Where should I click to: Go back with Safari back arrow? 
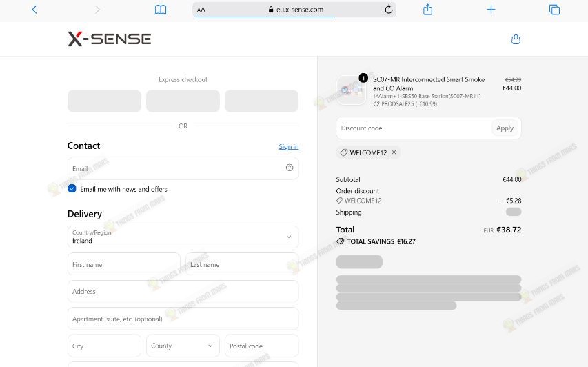pos(34,10)
